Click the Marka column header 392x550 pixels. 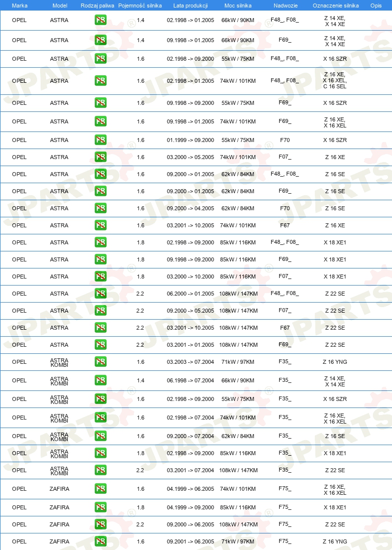[20, 6]
